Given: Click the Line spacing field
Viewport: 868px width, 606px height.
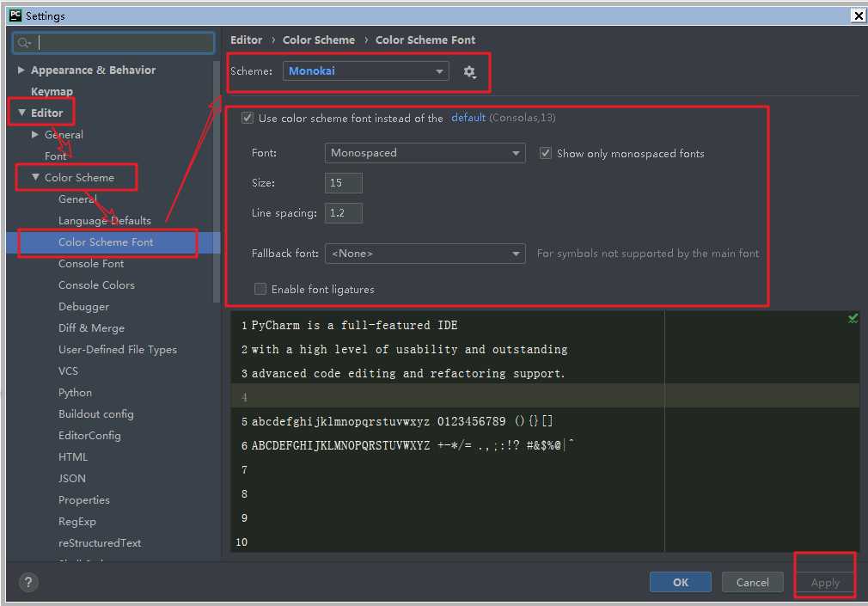Looking at the screenshot, I should click(x=343, y=213).
